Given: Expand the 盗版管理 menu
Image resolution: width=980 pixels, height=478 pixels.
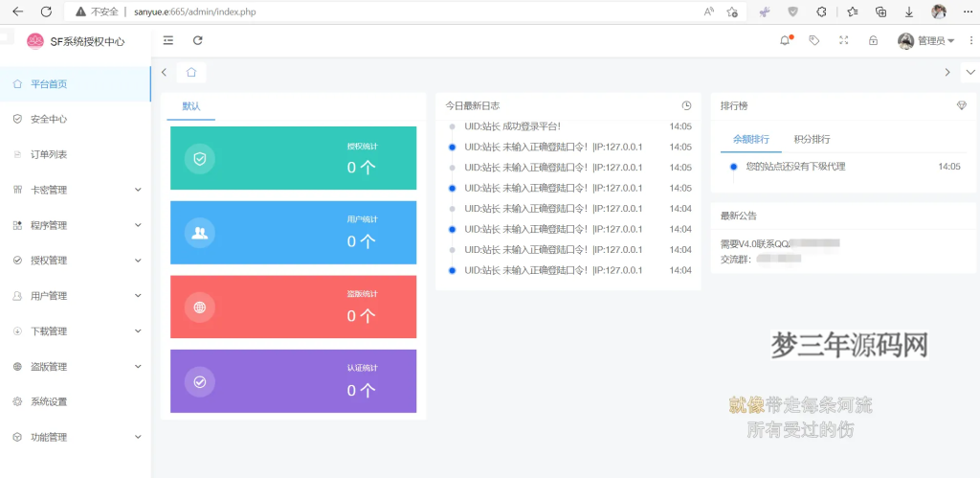Looking at the screenshot, I should click(75, 367).
